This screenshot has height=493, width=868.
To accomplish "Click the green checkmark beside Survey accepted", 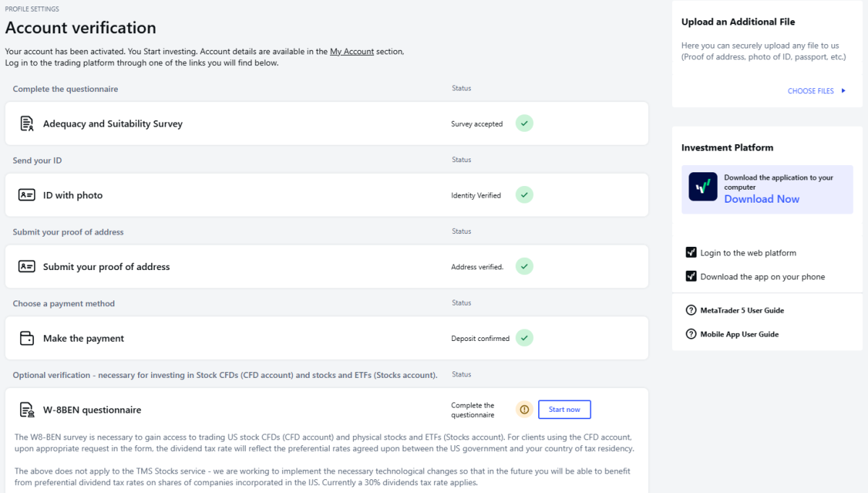I will (524, 124).
